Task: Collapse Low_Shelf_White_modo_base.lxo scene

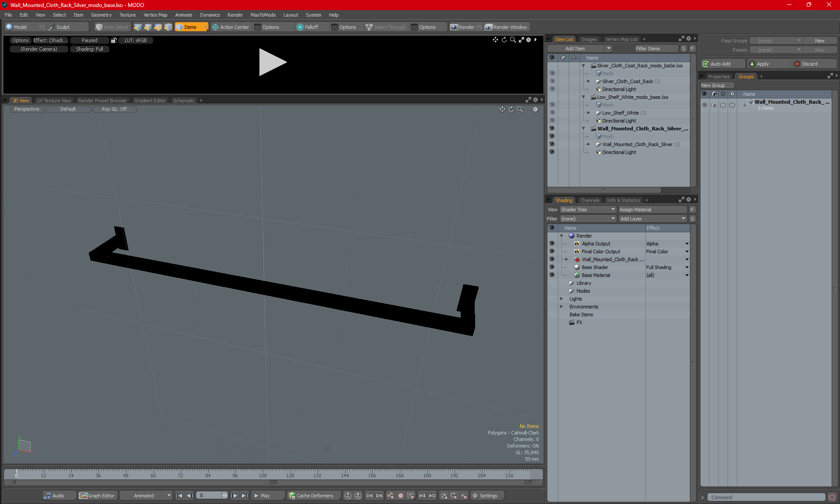Action: tap(583, 97)
